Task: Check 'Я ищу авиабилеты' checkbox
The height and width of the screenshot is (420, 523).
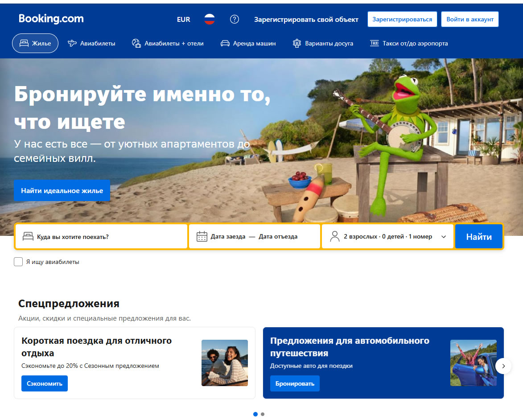Action: 18,262
